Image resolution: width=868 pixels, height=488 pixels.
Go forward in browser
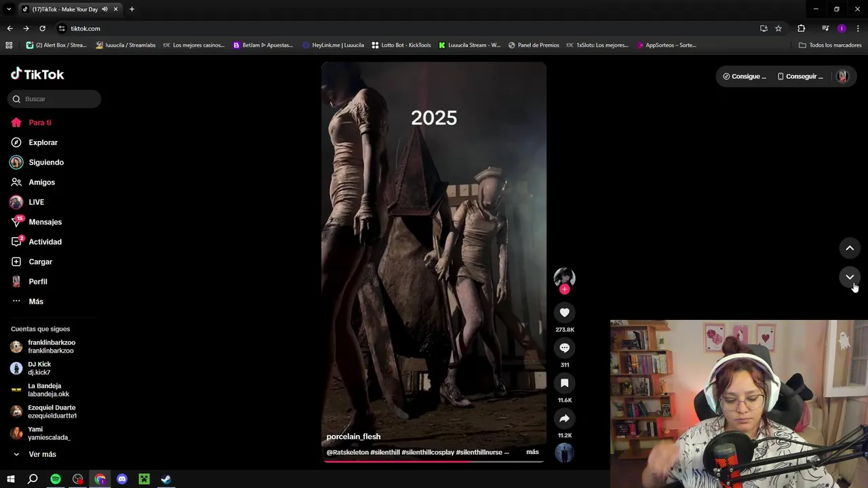pos(26,28)
